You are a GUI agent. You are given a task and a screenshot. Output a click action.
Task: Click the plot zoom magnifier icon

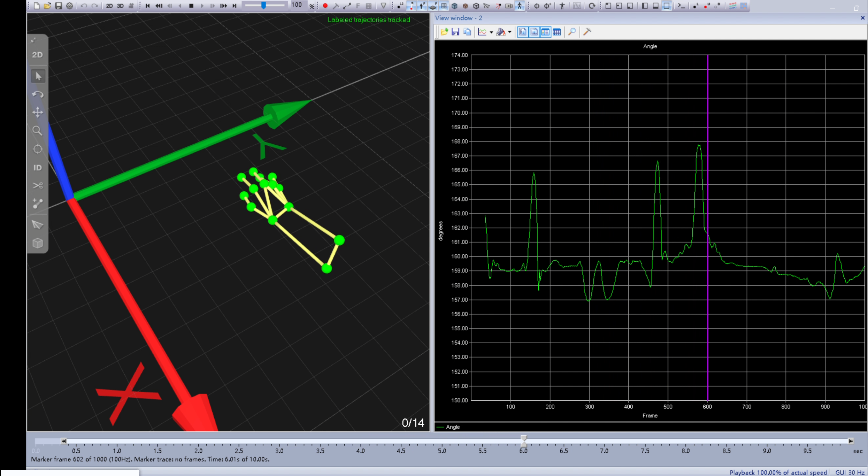pyautogui.click(x=572, y=32)
